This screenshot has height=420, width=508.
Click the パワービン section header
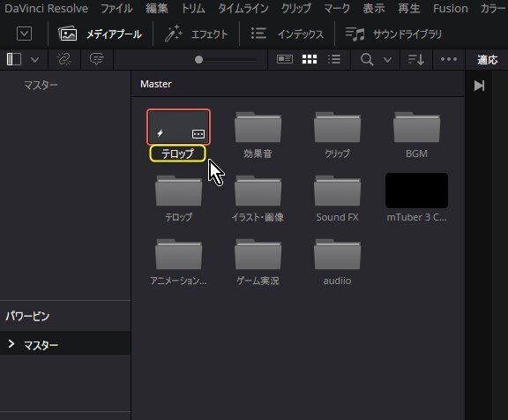[27, 316]
